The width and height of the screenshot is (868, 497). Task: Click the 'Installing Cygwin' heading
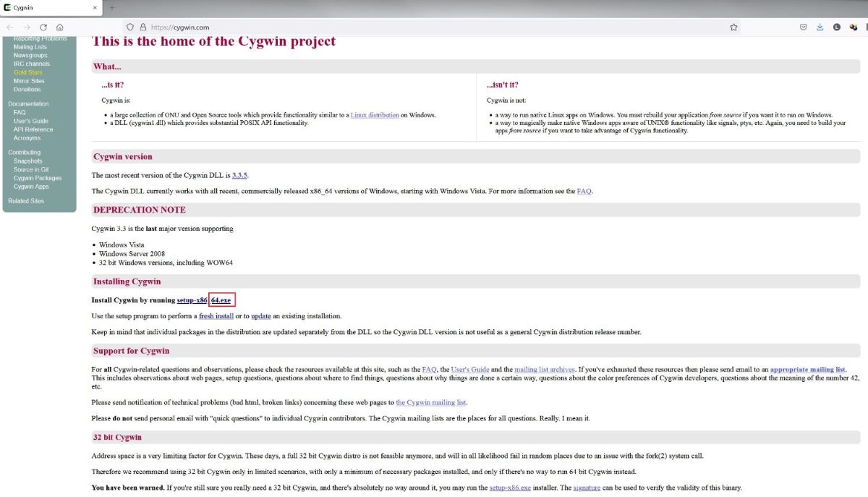pos(127,281)
